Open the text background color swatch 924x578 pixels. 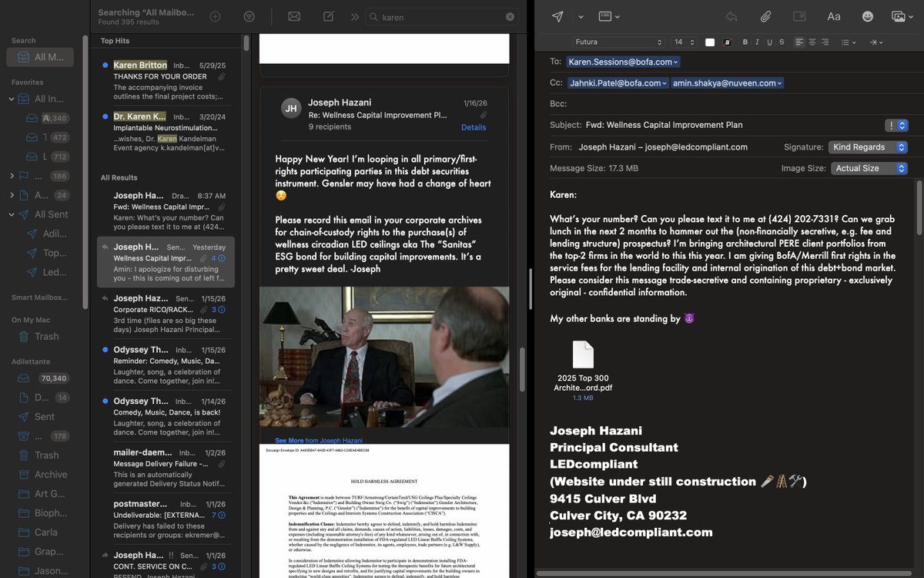click(727, 42)
